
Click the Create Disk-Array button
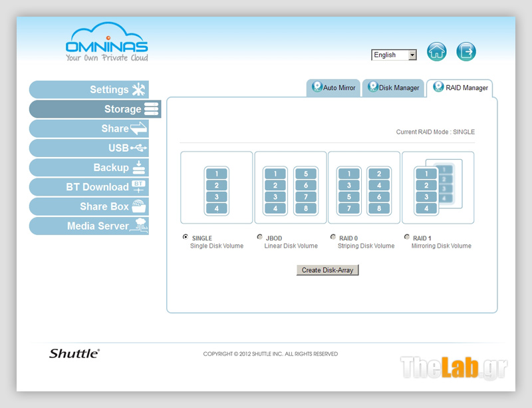click(x=328, y=270)
